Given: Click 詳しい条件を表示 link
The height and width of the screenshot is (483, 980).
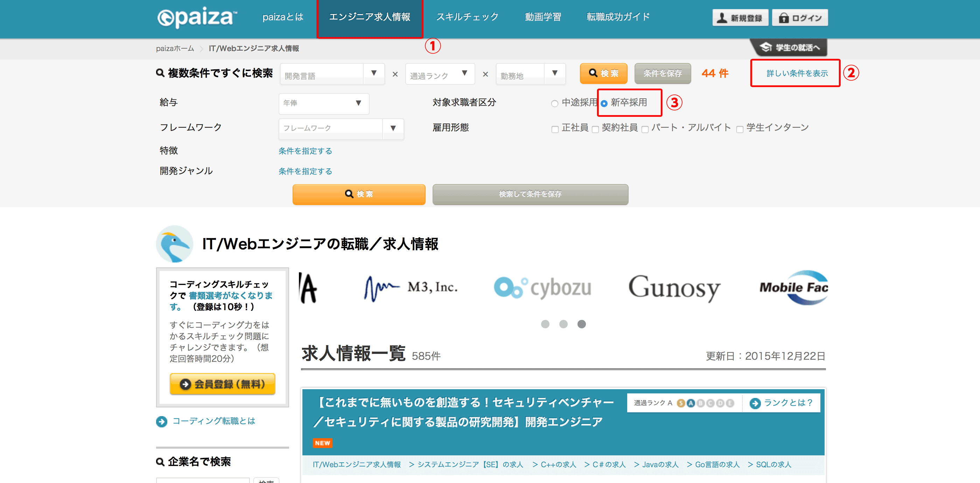Looking at the screenshot, I should pos(797,73).
